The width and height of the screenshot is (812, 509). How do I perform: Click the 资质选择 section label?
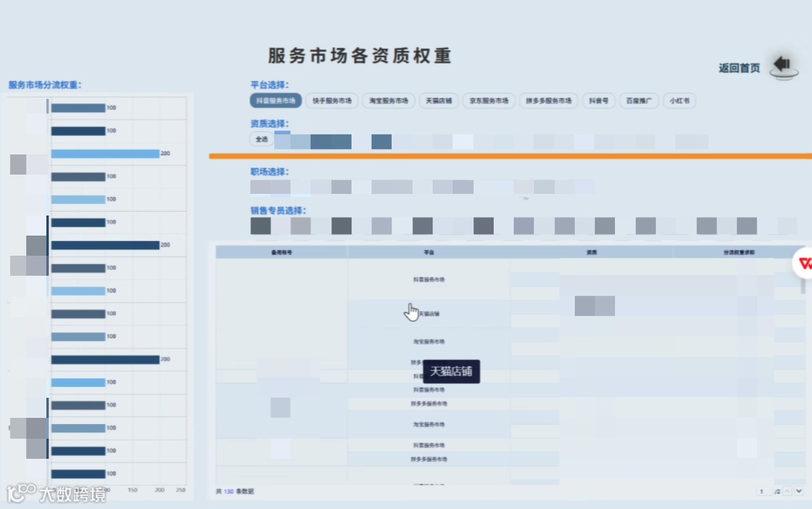270,124
